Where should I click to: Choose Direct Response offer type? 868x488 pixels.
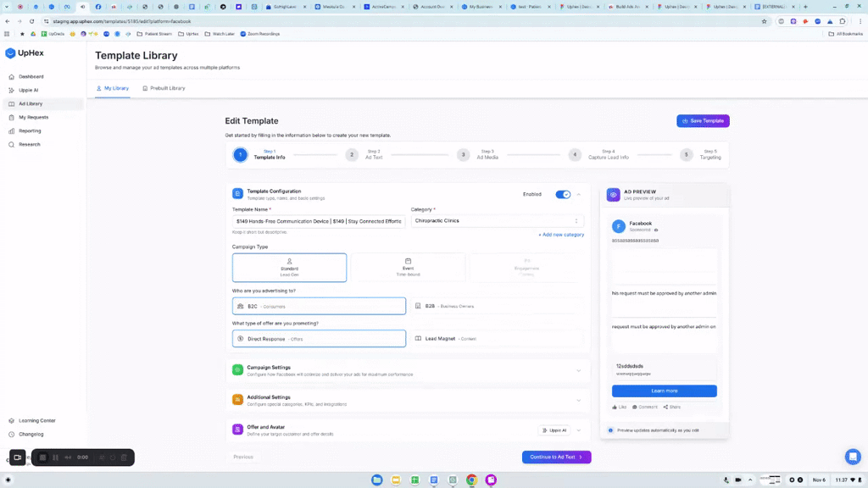pos(319,339)
